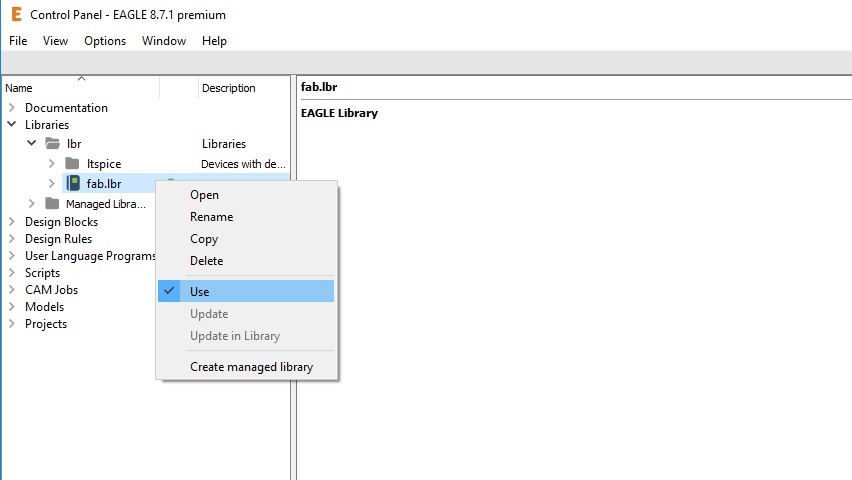Screen dimensions: 852x480
Task: Click the fab.lbr library book icon
Action: click(73, 183)
